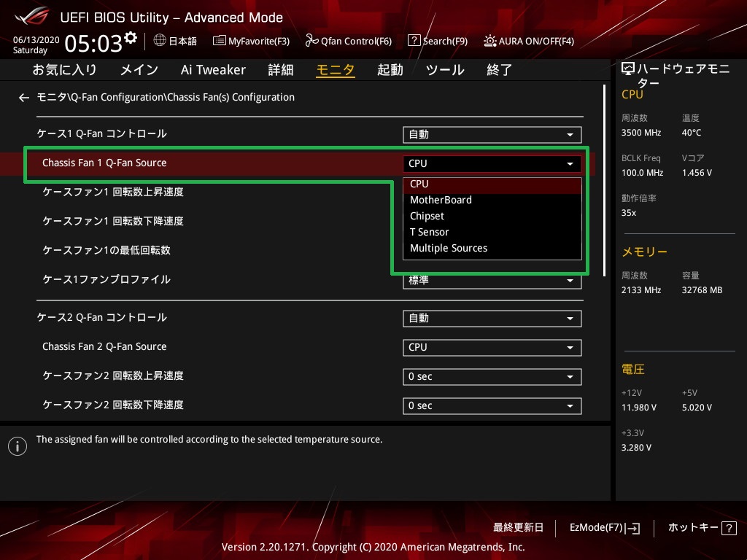Open the 終了 tab
747x560 pixels.
click(x=499, y=70)
